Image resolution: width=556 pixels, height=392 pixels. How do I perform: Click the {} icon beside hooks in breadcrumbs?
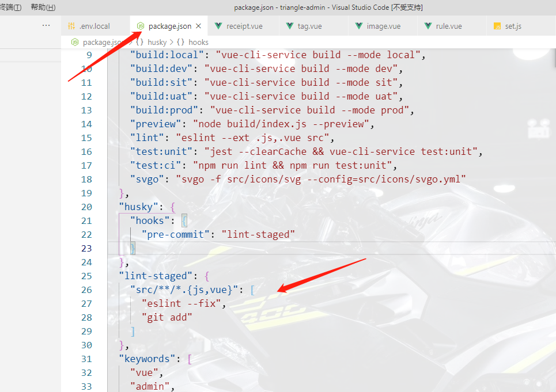tap(180, 41)
